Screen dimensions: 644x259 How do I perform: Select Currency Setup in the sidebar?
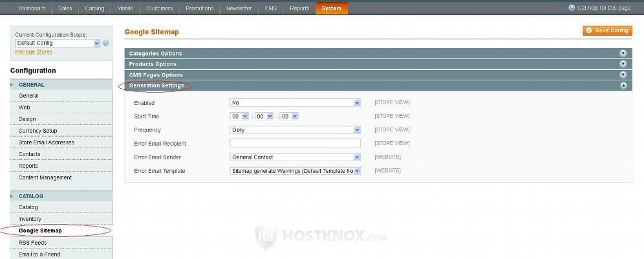(x=61, y=131)
